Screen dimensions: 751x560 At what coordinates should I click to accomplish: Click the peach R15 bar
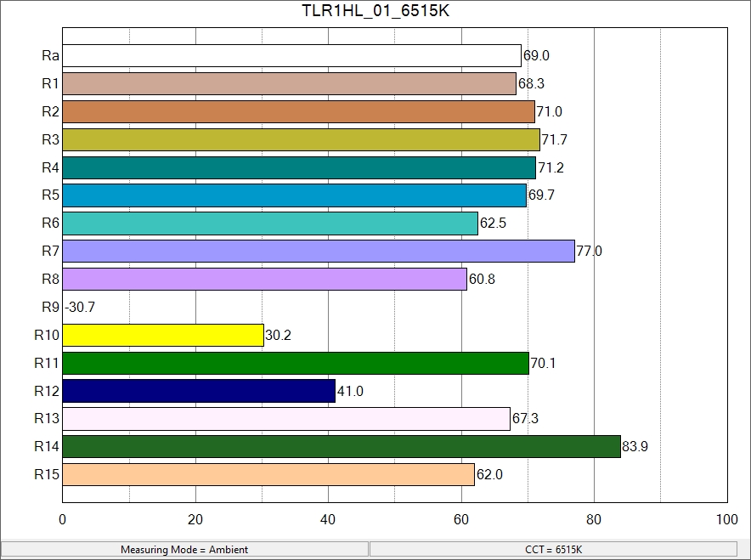268,474
